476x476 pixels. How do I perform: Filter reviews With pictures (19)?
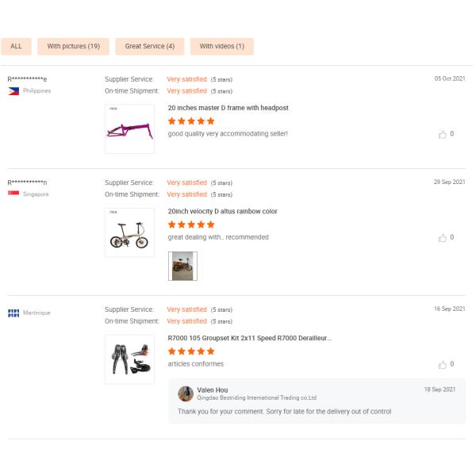point(73,46)
